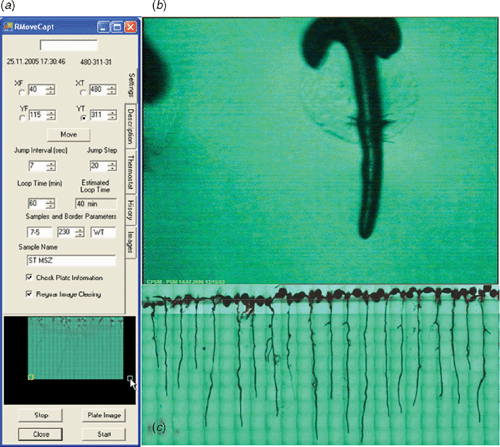Viewport: 500px width, 447px height.
Task: Click the position text 480-311-31
Action: point(96,62)
